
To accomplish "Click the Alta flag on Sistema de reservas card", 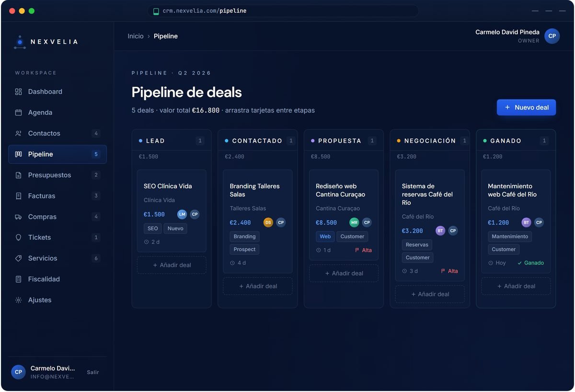I will pos(449,271).
